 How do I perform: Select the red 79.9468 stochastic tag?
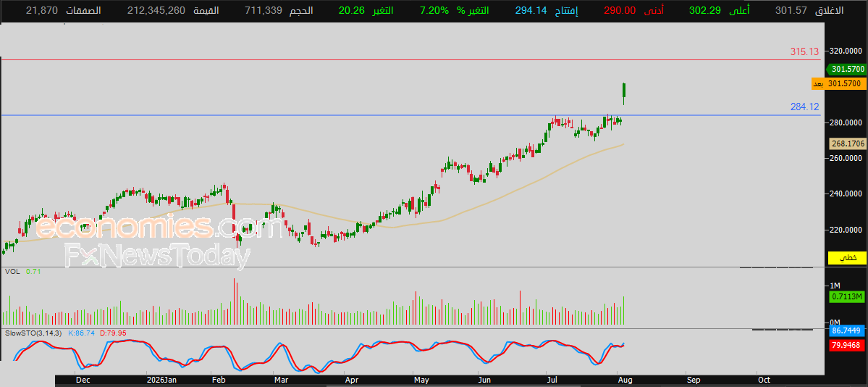[847, 346]
